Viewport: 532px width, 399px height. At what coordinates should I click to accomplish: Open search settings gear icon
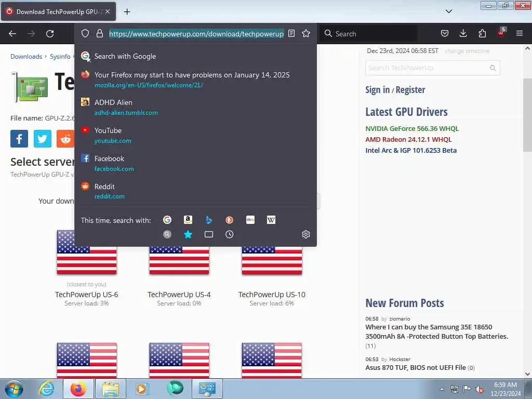[306, 234]
